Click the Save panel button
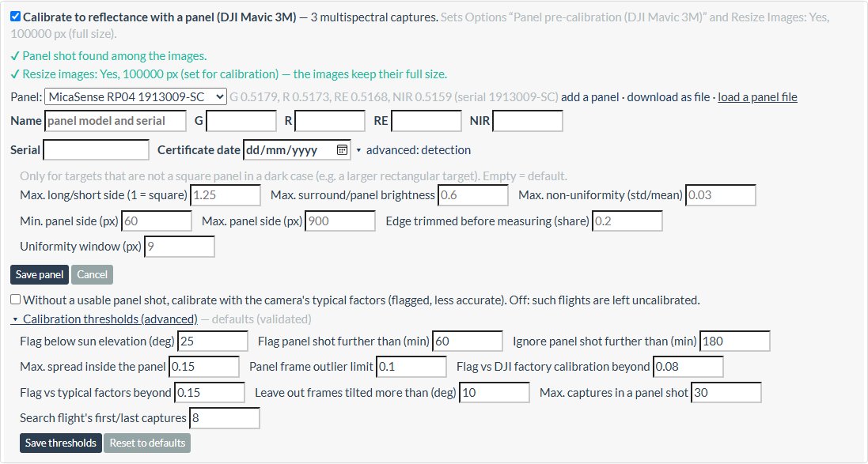Viewport: 868px width, 464px height. pos(40,274)
